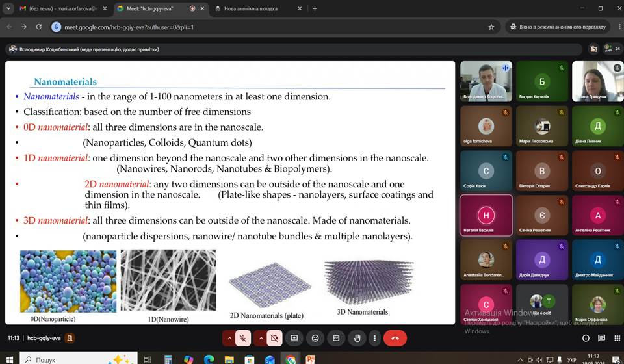
Task: Select Anastasiia Bondarenko participant tile
Action: pyautogui.click(x=486, y=260)
